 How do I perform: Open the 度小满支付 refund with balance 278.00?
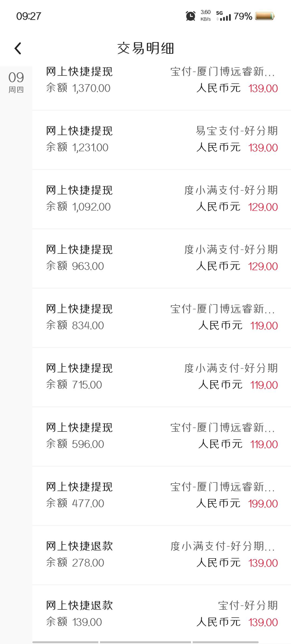[162, 555]
